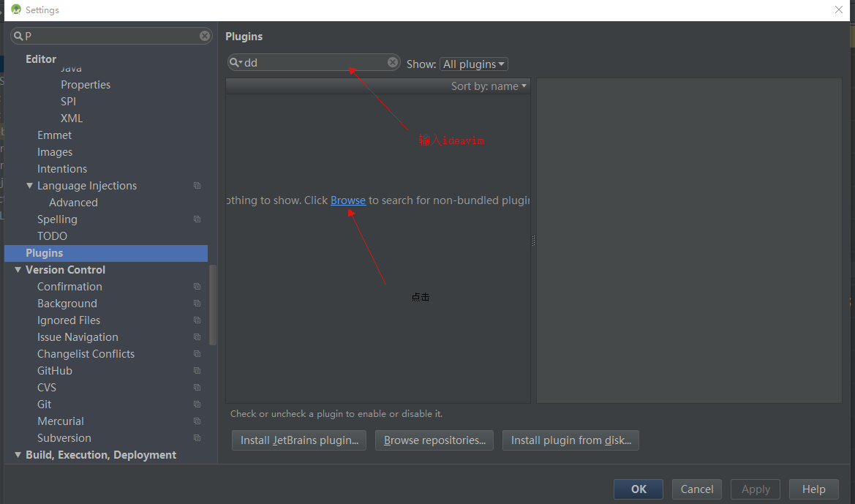Open the Ignored Files settings page
855x504 pixels.
[x=69, y=320]
